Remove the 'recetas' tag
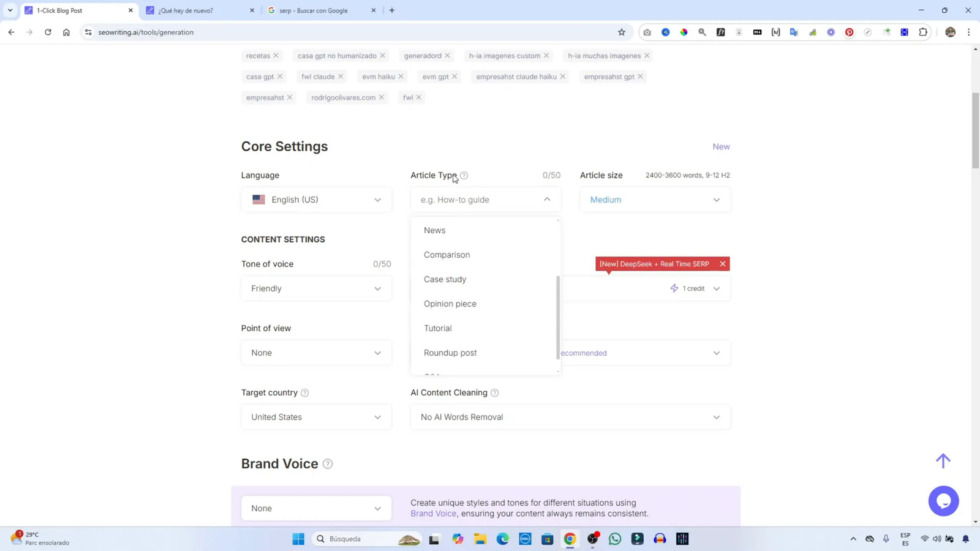 pos(276,56)
